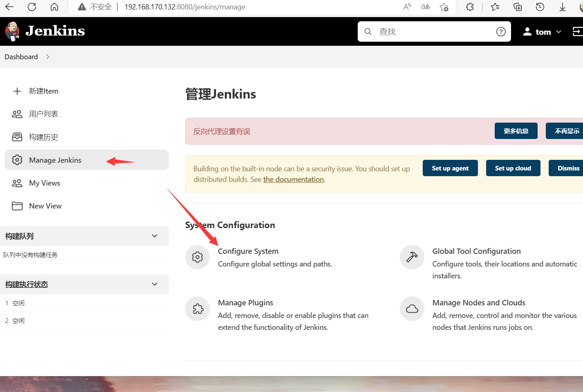
Task: Open the documentation link
Action: pos(294,179)
